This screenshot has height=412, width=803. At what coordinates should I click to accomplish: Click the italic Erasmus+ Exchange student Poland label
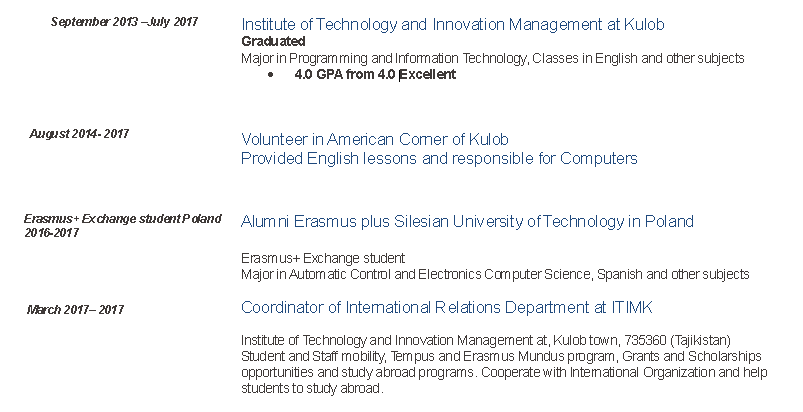point(123,219)
